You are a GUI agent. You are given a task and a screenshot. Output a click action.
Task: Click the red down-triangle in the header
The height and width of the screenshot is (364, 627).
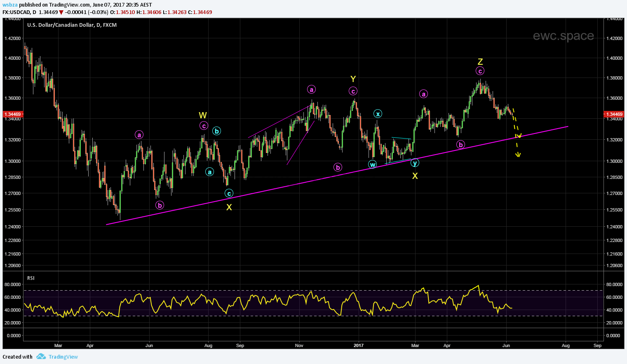pos(61,12)
